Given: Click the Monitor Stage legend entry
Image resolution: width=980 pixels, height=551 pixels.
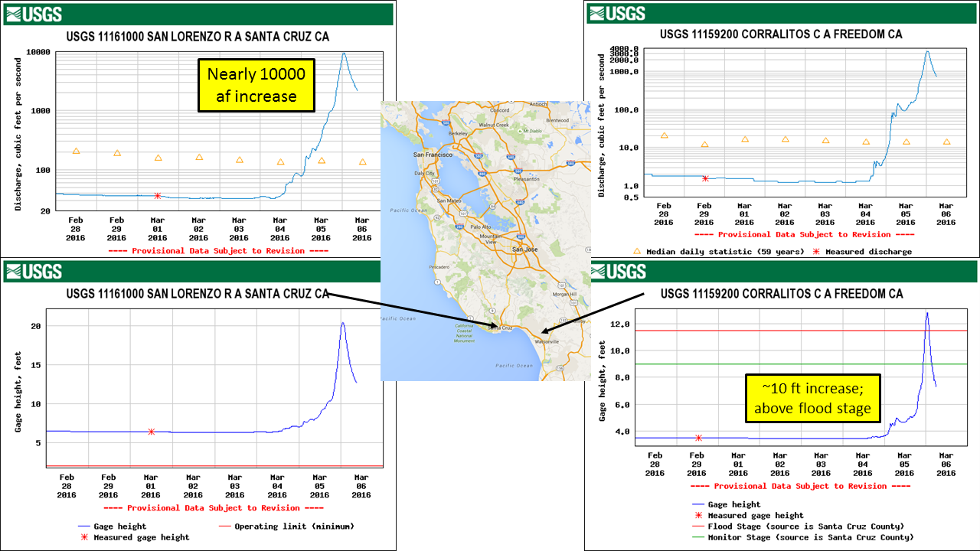Looking at the screenshot, I should (810, 537).
